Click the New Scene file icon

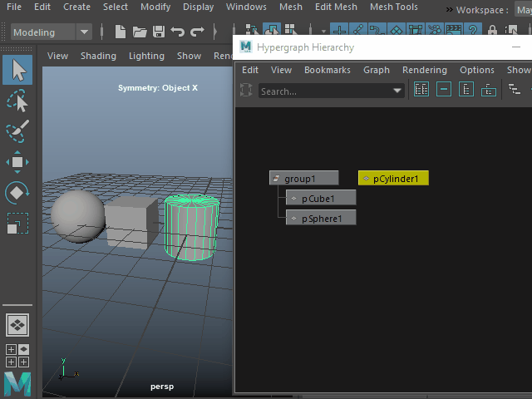(x=120, y=32)
